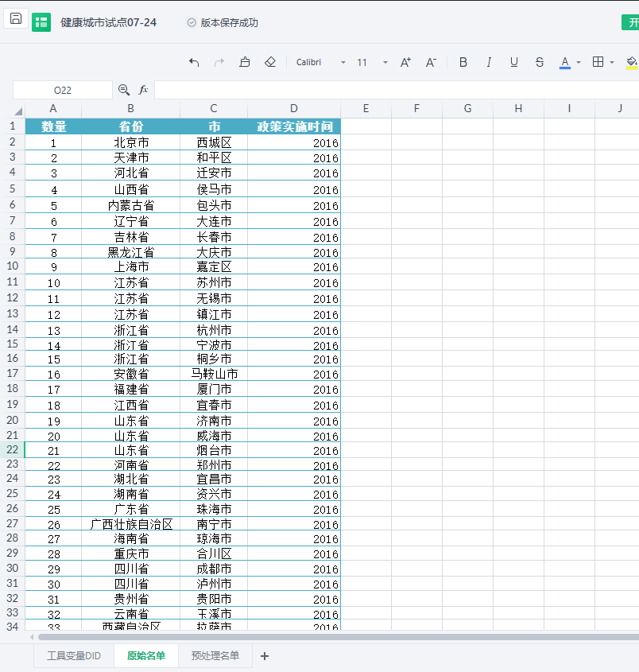This screenshot has height=672, width=639.
Task: Click the cell 烟台市
Action: tap(214, 450)
